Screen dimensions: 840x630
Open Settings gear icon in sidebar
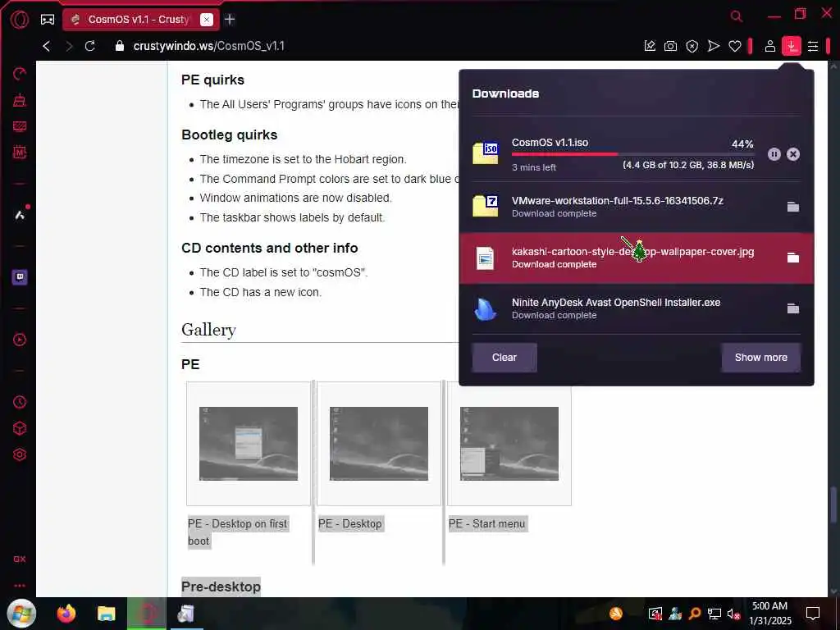pos(20,454)
